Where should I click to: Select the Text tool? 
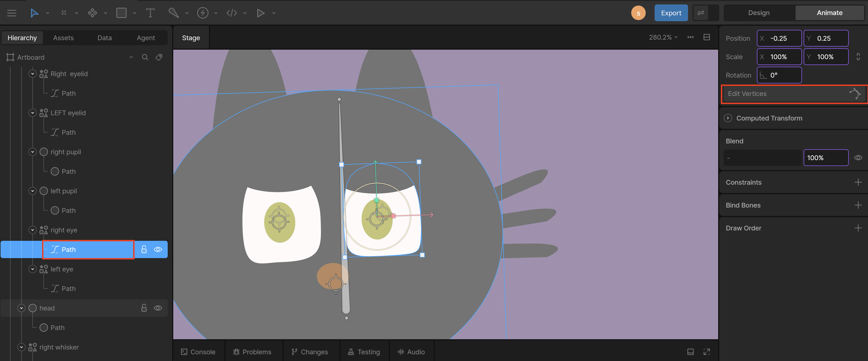(150, 13)
